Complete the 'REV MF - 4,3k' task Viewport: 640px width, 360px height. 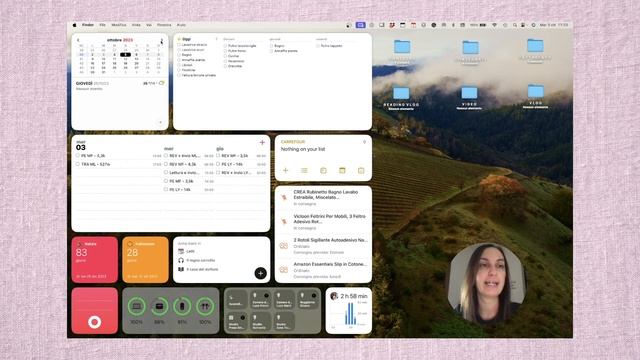(166, 164)
